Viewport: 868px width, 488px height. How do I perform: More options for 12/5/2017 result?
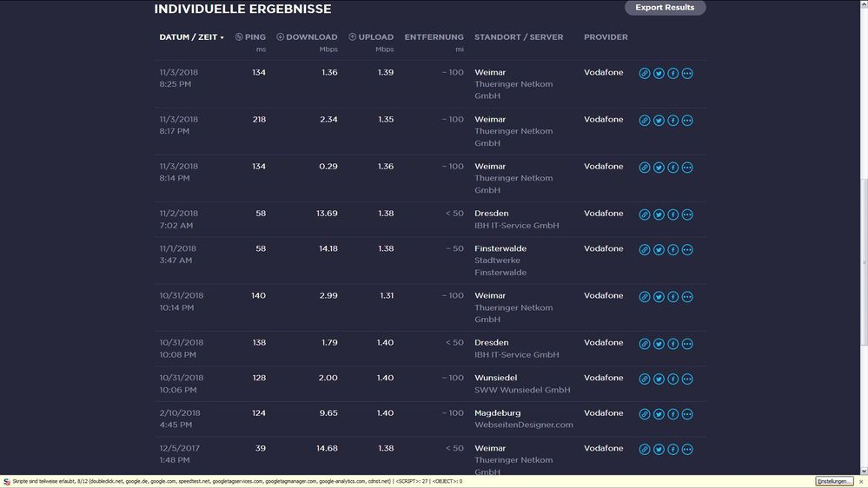point(687,449)
